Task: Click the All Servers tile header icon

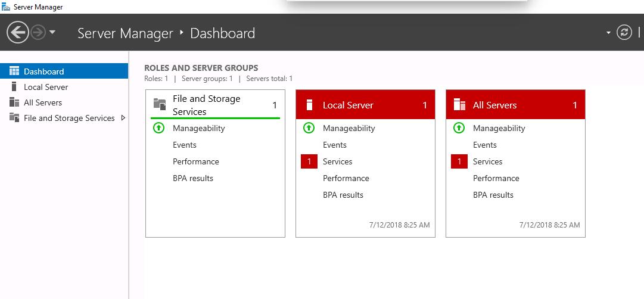Action: (459, 105)
